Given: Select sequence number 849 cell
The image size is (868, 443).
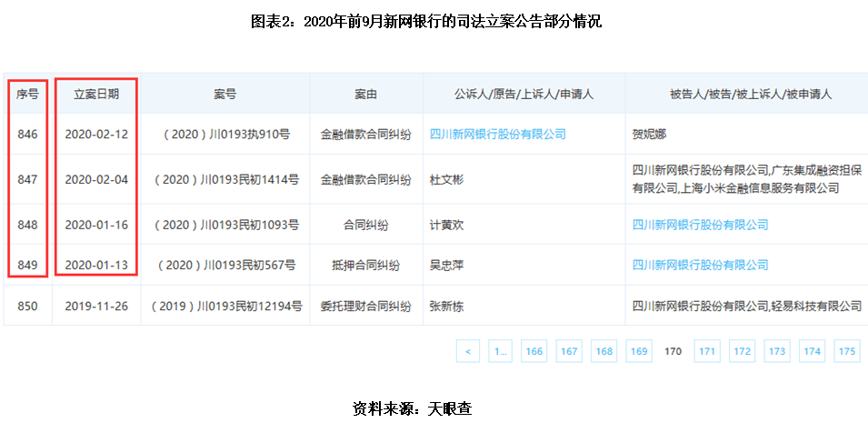Looking at the screenshot, I should point(27,265).
